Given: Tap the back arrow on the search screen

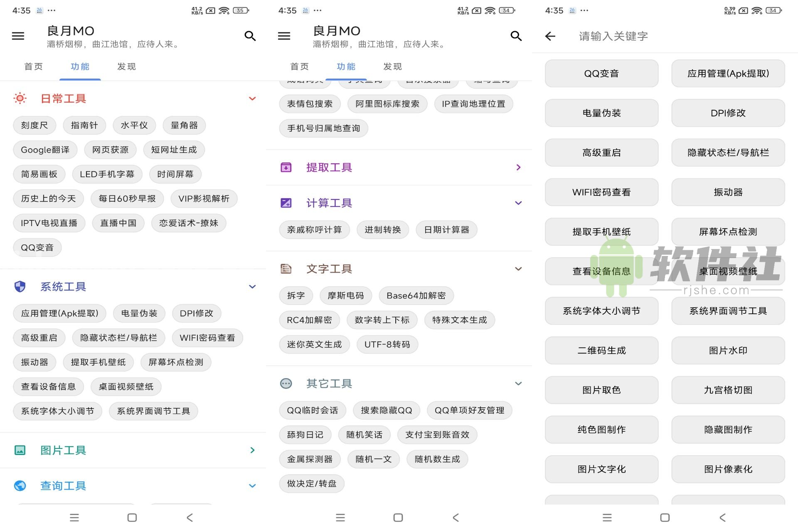Looking at the screenshot, I should point(550,36).
